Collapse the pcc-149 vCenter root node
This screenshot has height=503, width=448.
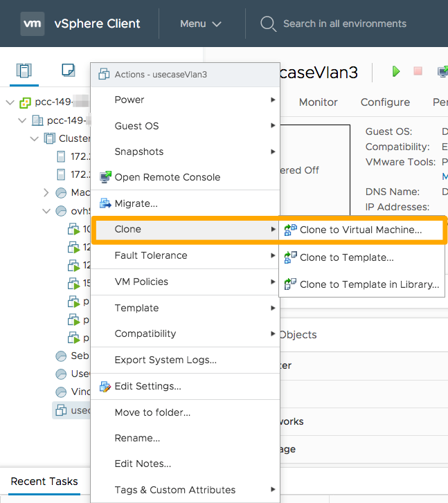tap(10, 102)
